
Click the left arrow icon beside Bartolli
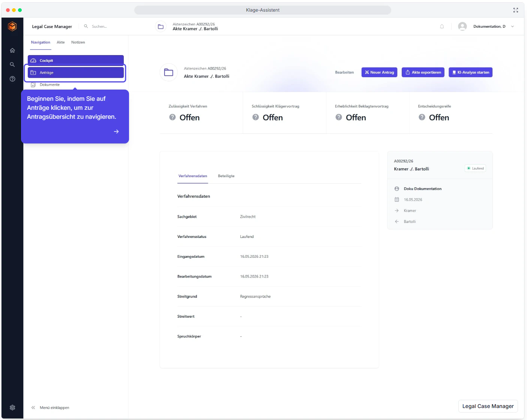coord(397,221)
